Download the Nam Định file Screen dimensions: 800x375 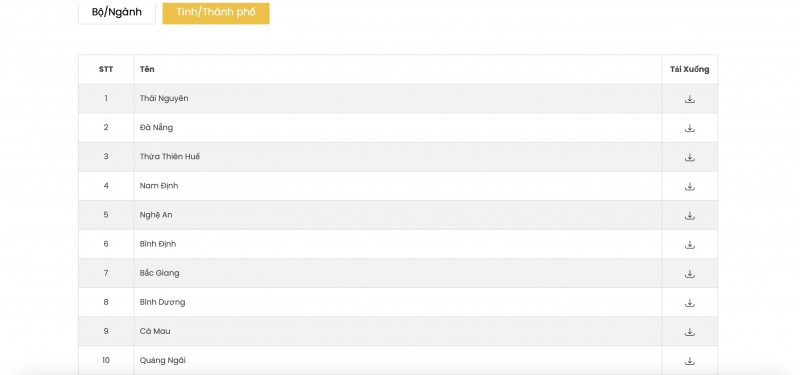click(689, 186)
